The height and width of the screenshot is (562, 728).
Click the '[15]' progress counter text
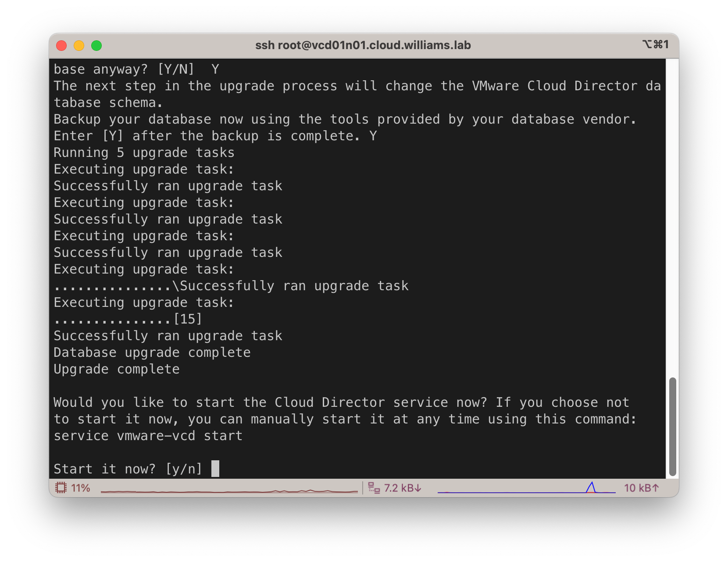point(188,319)
